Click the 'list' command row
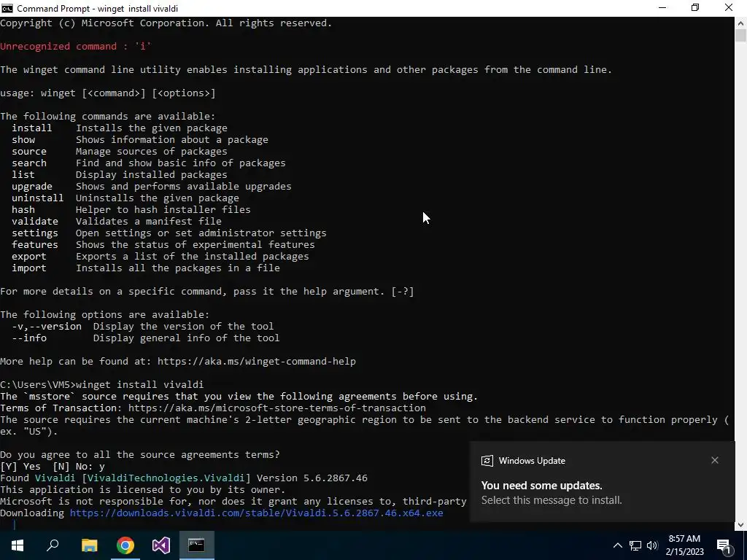 click(120, 175)
